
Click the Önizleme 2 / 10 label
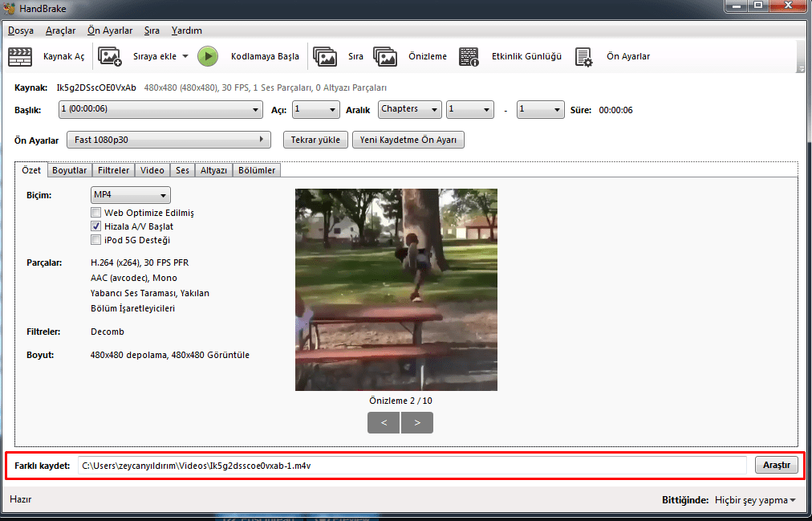[400, 401]
